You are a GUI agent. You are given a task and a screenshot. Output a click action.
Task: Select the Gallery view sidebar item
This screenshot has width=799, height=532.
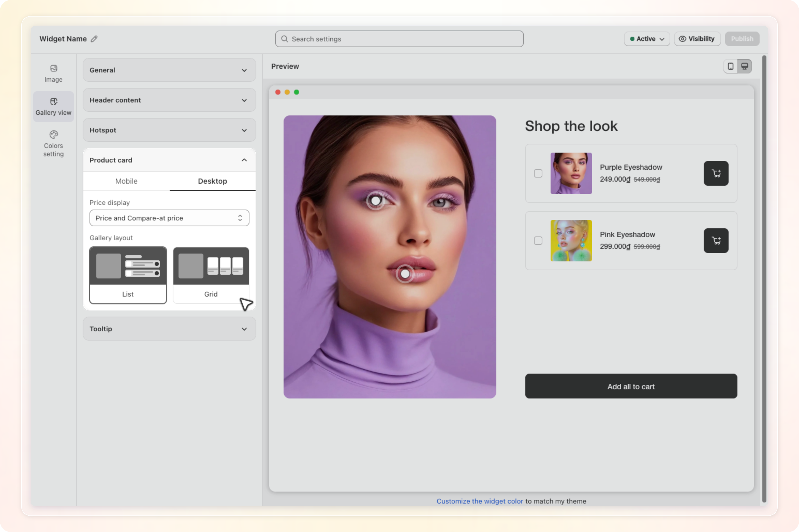point(54,107)
